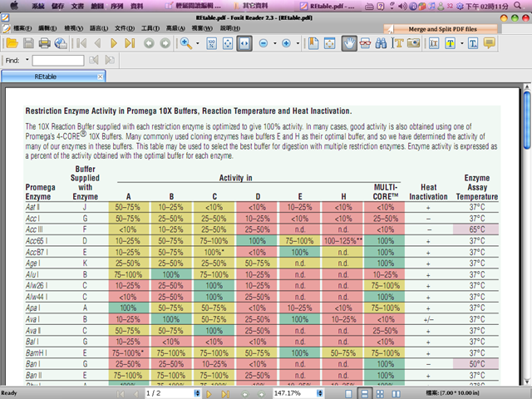Image resolution: width=532 pixels, height=399 pixels.
Task: Switch to facing pages layout
Action: point(396,393)
